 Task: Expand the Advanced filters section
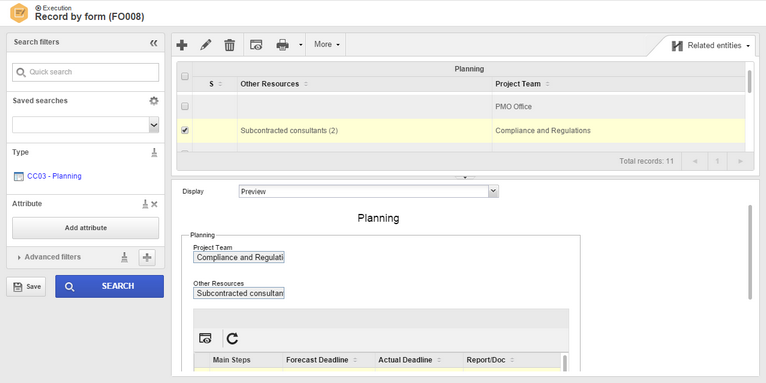coord(49,257)
